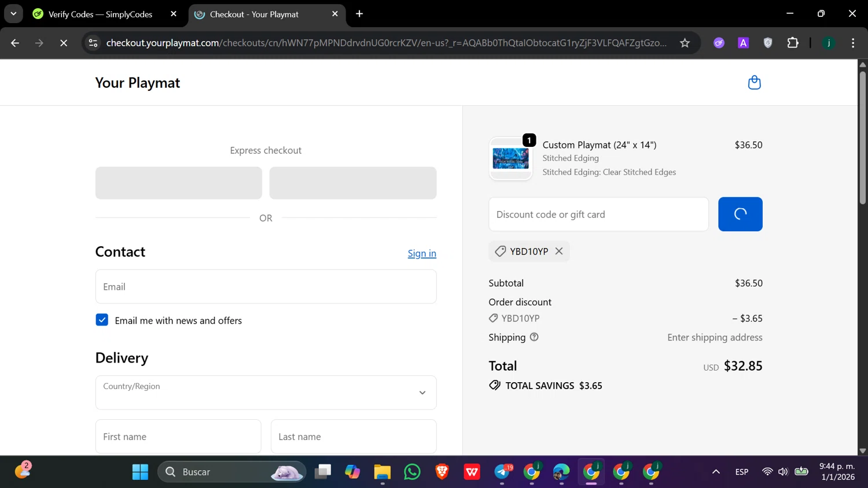The height and width of the screenshot is (488, 868).
Task: Open the volume speaker icon
Action: pyautogui.click(x=784, y=472)
